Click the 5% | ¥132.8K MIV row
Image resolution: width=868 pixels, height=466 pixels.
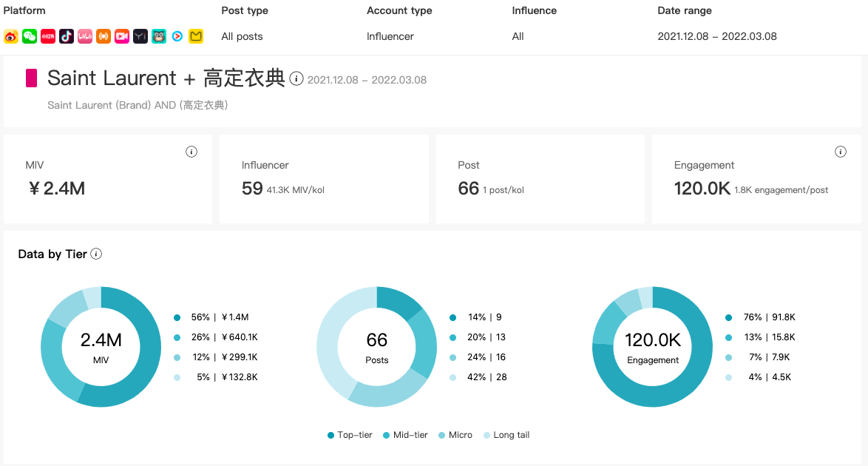(x=216, y=377)
